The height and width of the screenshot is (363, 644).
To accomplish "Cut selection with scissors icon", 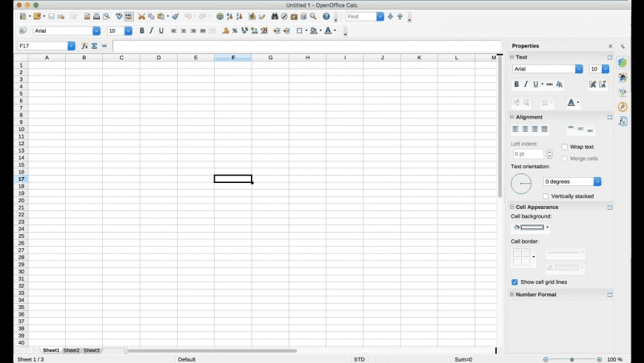I will point(141,16).
